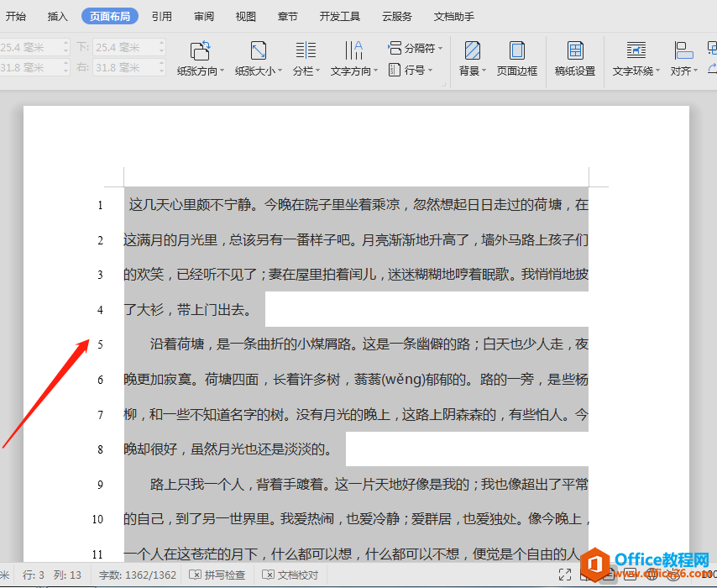Open the 背景 background tool
717x588 pixels.
click(x=473, y=50)
